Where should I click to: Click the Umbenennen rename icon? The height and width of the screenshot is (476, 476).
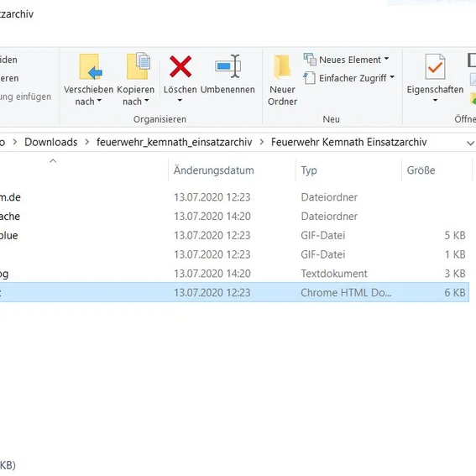[x=228, y=65]
